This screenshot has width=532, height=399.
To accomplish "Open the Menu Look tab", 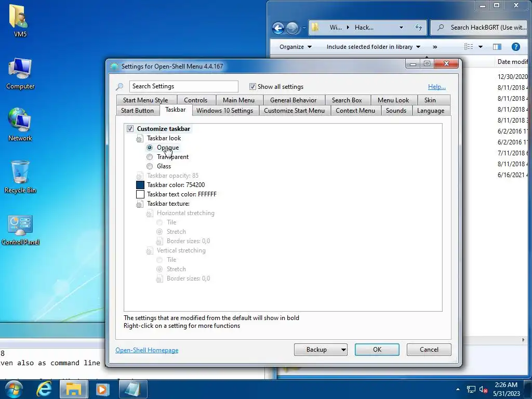I will (x=393, y=100).
